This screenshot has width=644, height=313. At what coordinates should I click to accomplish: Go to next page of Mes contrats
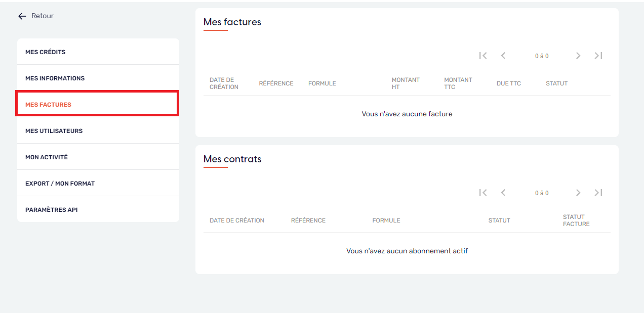click(578, 193)
